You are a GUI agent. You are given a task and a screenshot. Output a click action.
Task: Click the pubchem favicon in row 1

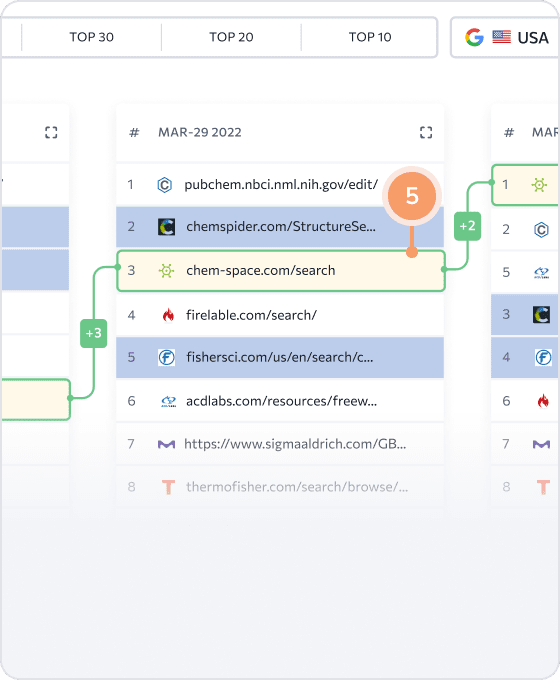click(x=164, y=185)
